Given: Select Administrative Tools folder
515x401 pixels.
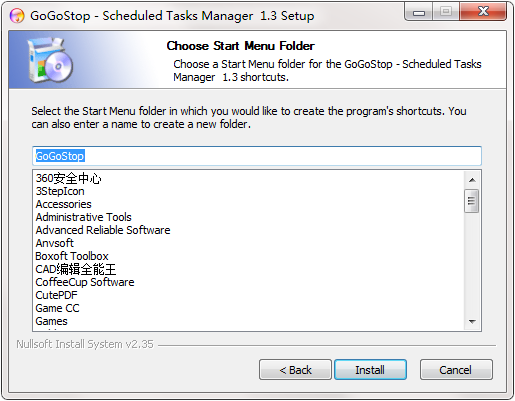Looking at the screenshot, I should pos(83,217).
